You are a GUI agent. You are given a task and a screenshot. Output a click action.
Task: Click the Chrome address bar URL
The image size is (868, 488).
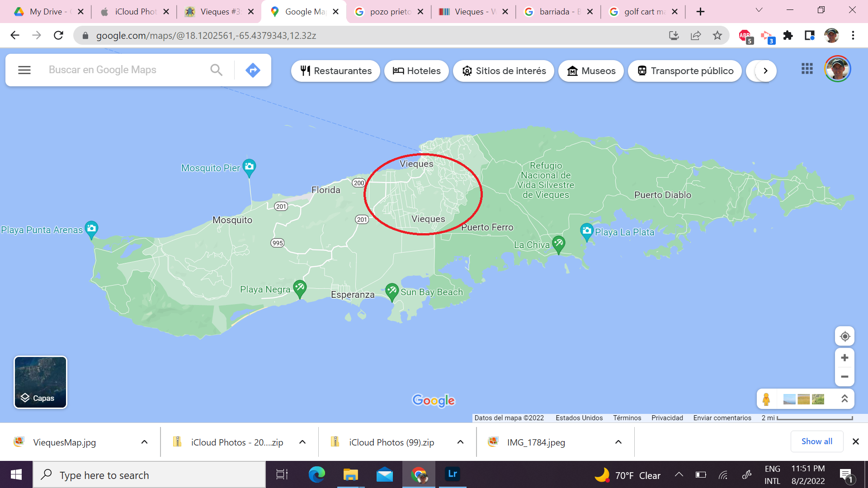pos(206,36)
